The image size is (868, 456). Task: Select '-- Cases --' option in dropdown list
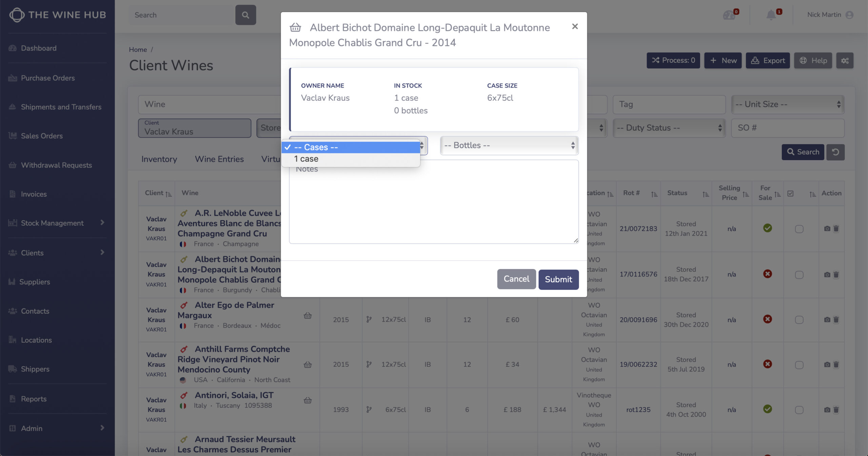[x=351, y=147]
